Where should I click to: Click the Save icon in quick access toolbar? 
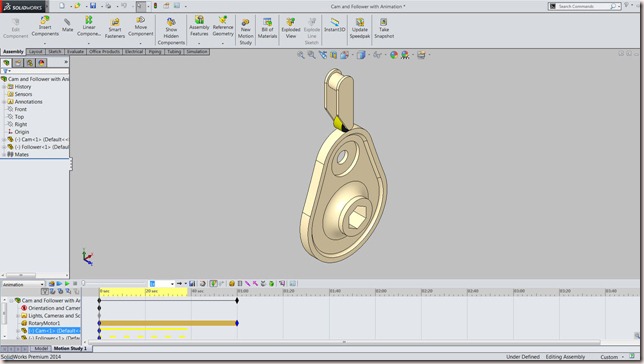(x=93, y=6)
